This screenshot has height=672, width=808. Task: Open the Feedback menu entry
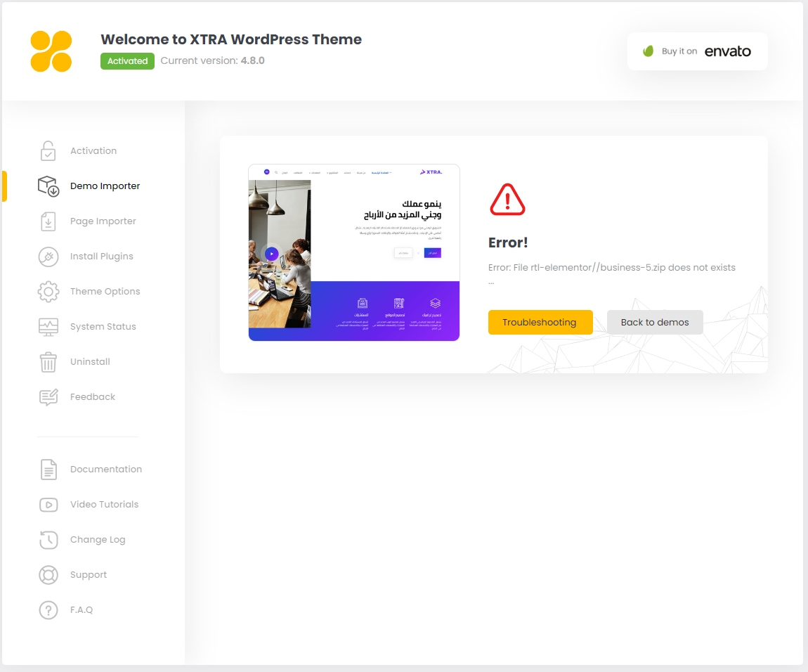[x=93, y=397]
